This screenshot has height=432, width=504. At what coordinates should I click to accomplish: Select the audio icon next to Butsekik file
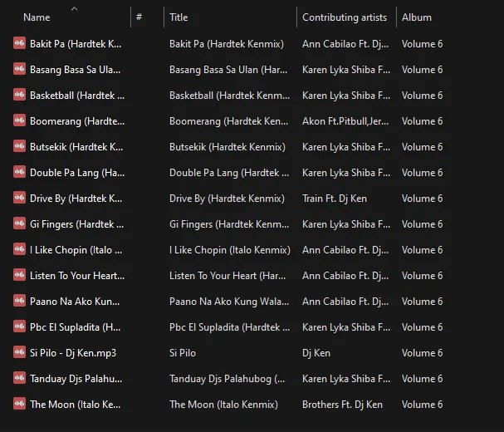(20, 146)
